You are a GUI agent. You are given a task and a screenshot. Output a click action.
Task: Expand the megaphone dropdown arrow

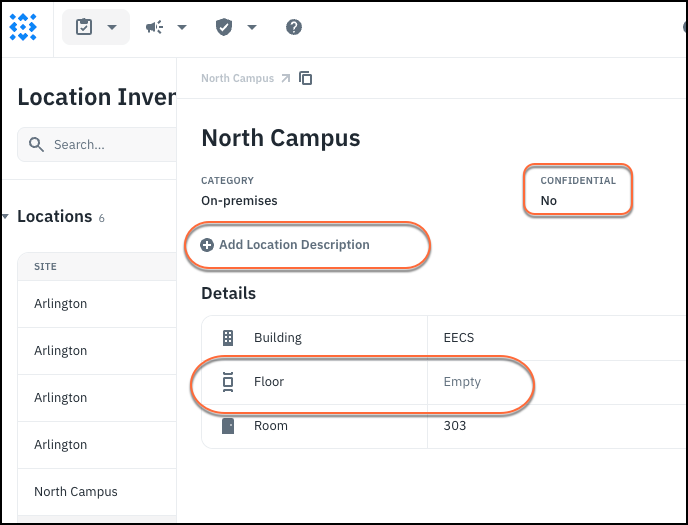click(181, 27)
